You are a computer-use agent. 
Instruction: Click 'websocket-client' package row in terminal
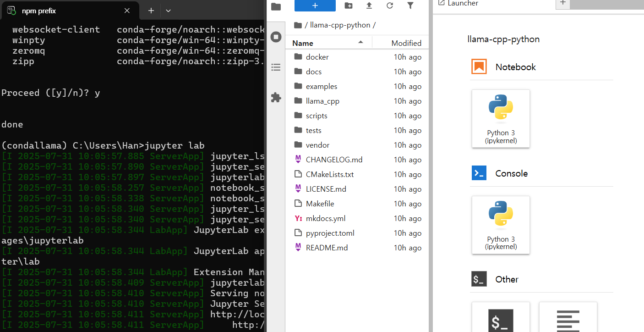coord(138,30)
